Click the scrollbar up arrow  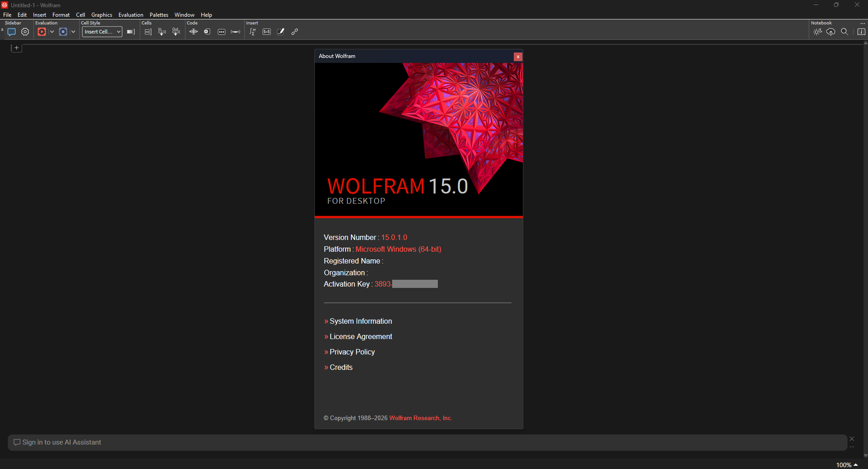(865, 43)
